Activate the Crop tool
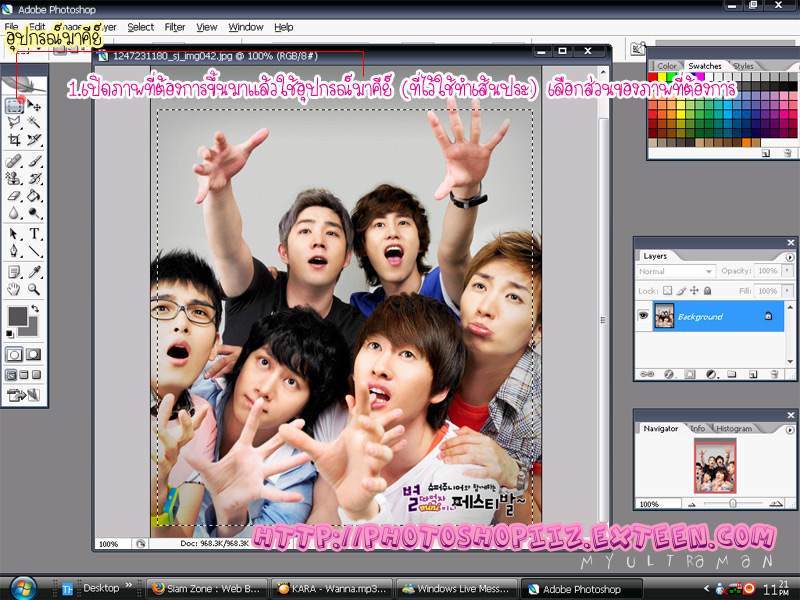The width and height of the screenshot is (800, 600). point(14,140)
